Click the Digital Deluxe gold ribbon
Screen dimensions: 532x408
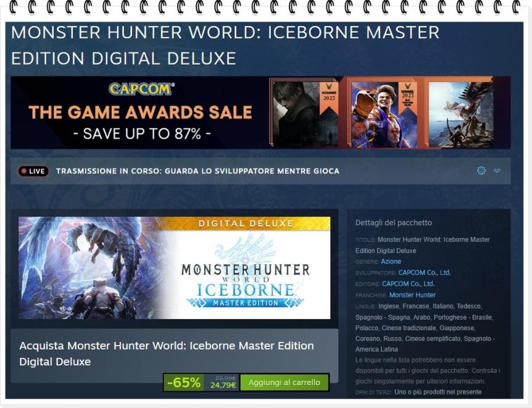point(246,223)
